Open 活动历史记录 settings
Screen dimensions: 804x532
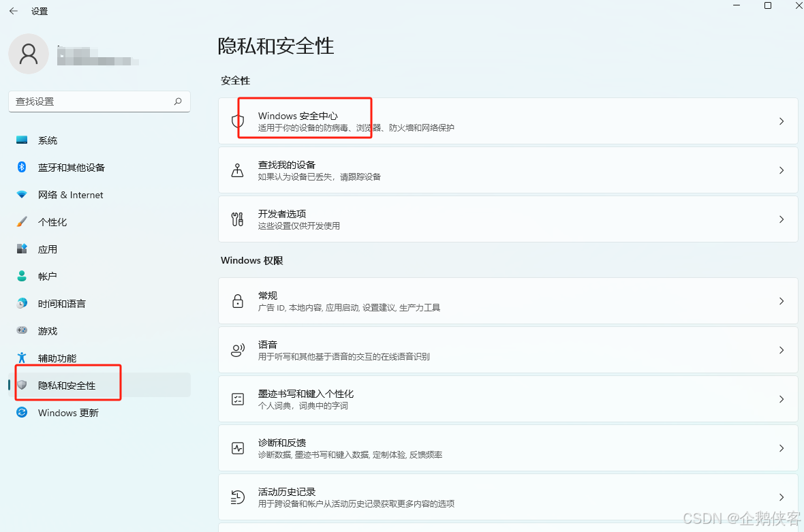pos(508,497)
